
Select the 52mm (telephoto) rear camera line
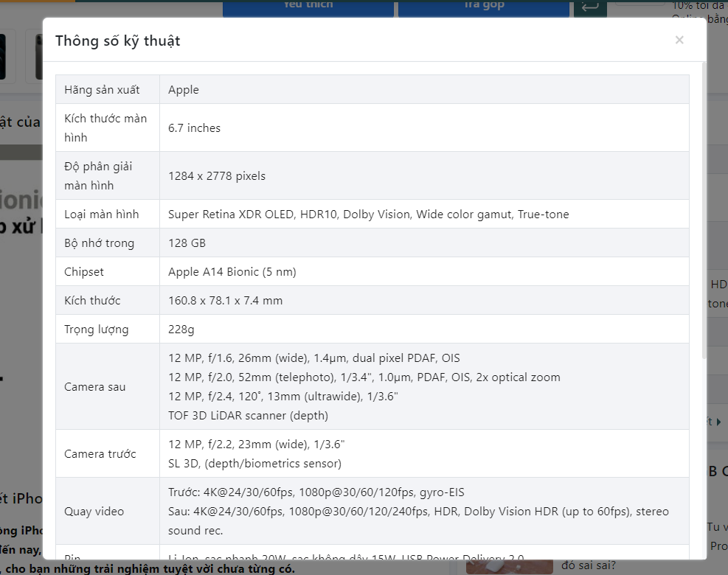364,377
